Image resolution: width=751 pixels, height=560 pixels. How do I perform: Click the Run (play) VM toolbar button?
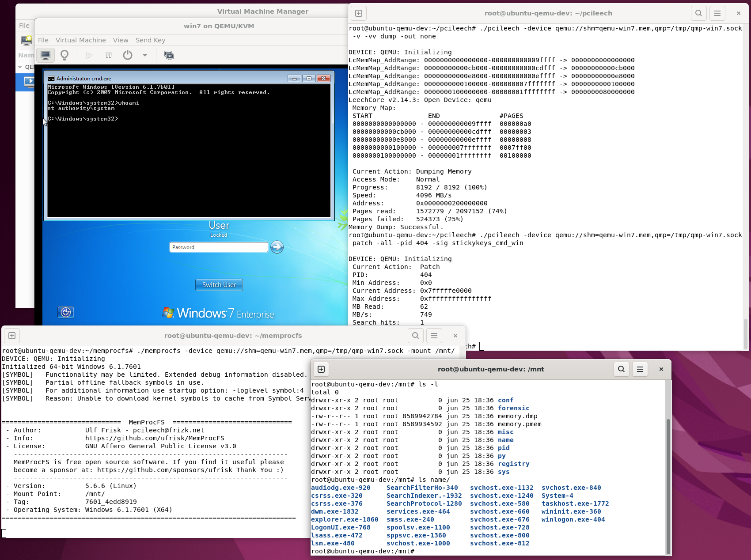coord(89,55)
